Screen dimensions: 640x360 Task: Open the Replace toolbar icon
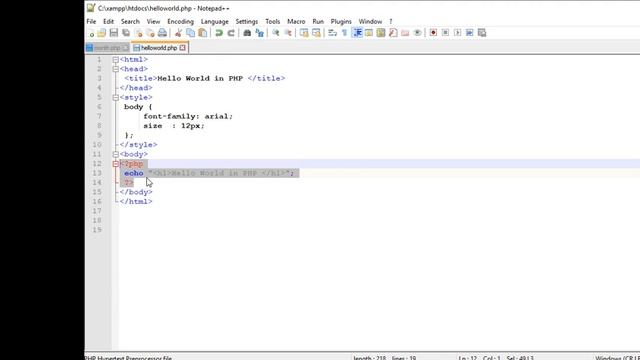click(259, 33)
